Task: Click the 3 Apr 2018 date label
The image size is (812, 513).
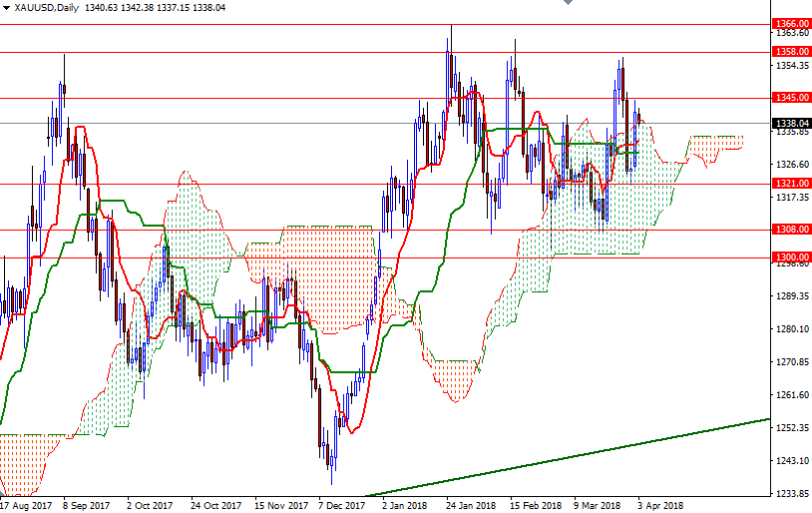Action: click(x=660, y=505)
